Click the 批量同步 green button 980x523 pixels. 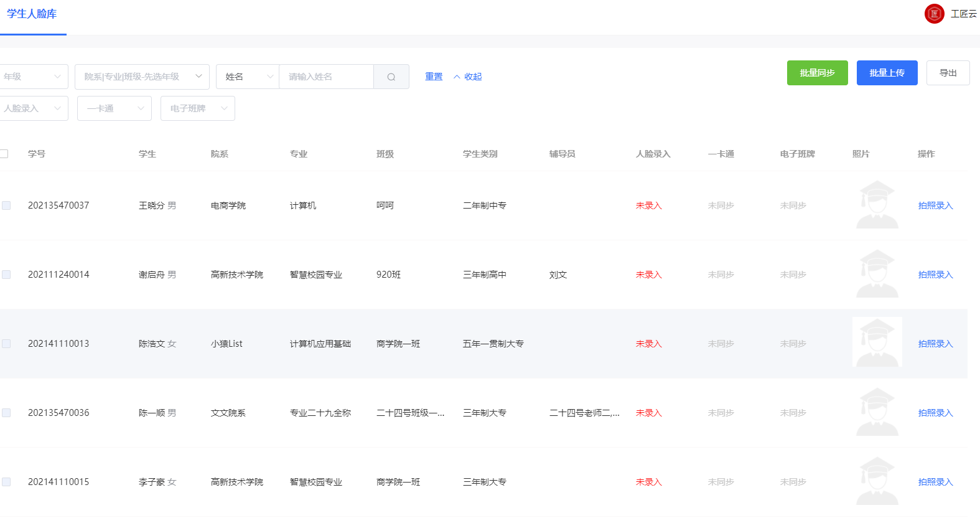tap(818, 73)
